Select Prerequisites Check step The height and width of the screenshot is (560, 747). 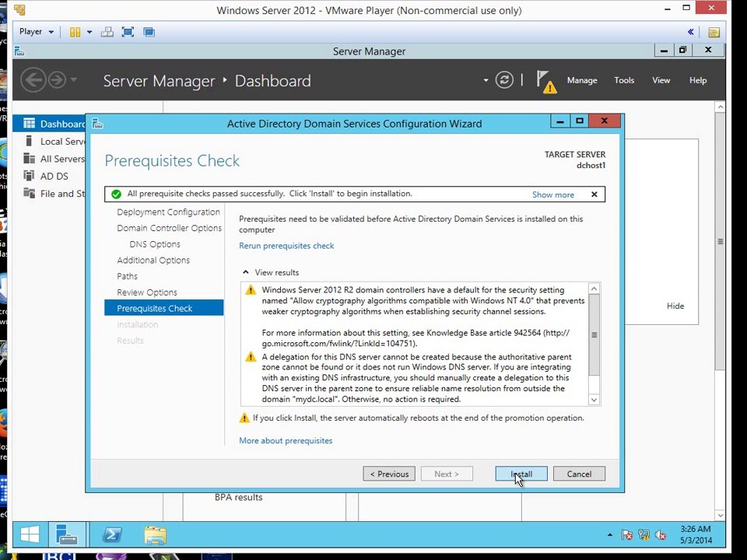(x=164, y=308)
